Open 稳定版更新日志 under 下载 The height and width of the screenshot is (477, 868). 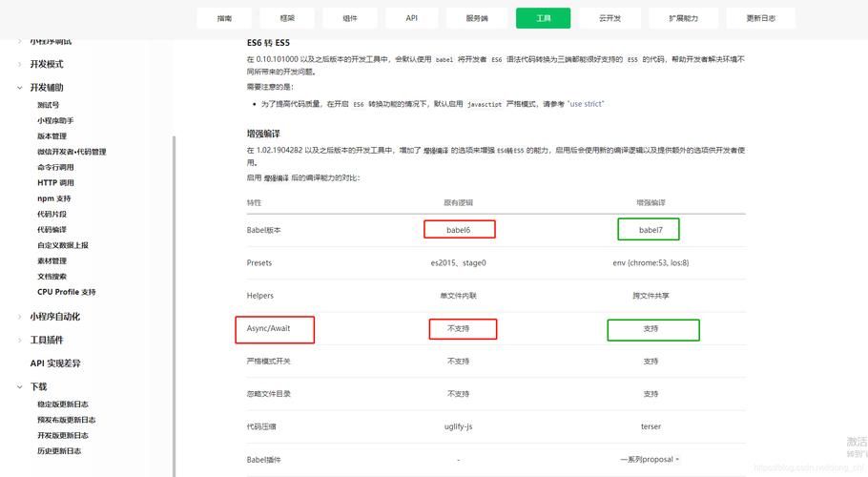(x=66, y=404)
